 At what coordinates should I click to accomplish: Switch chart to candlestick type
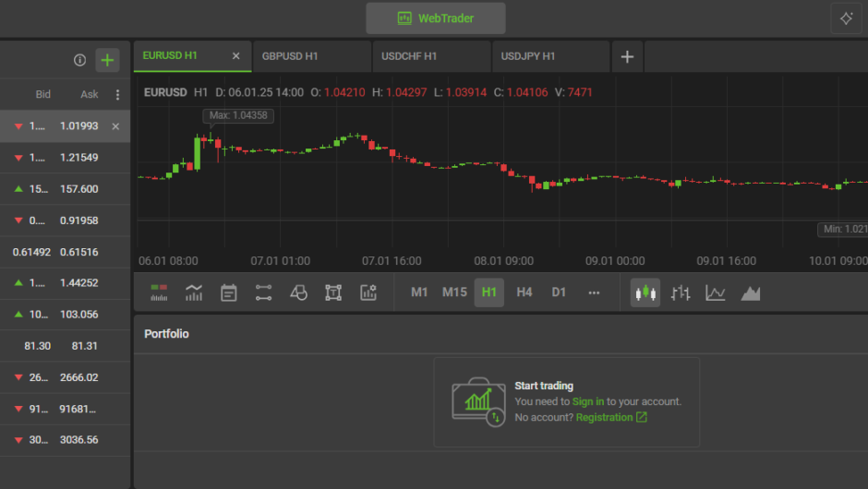pyautogui.click(x=645, y=292)
